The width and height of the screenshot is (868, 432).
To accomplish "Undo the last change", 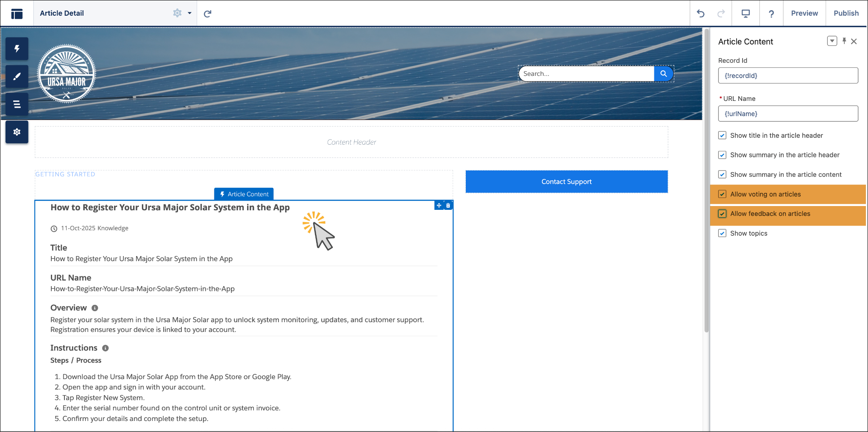I will coord(701,14).
